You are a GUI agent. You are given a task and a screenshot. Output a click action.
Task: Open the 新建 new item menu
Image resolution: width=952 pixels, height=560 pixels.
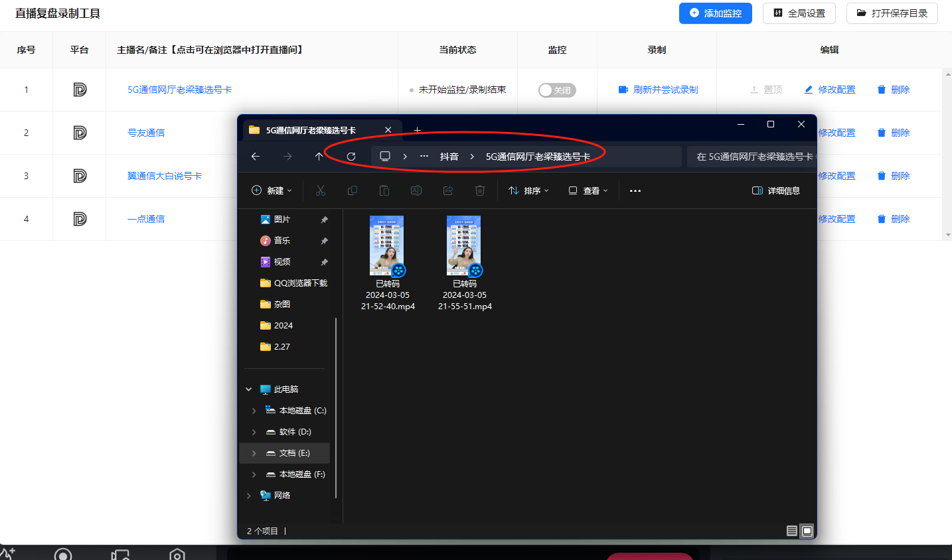click(x=272, y=190)
